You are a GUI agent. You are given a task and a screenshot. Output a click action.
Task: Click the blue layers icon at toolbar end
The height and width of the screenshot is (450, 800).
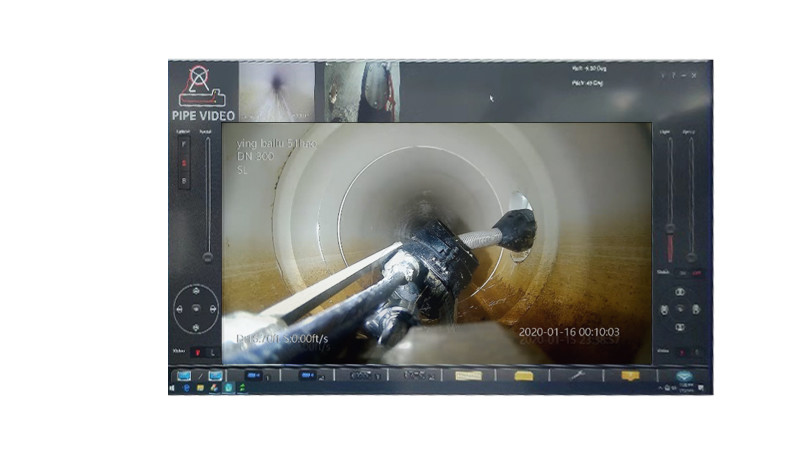684,376
